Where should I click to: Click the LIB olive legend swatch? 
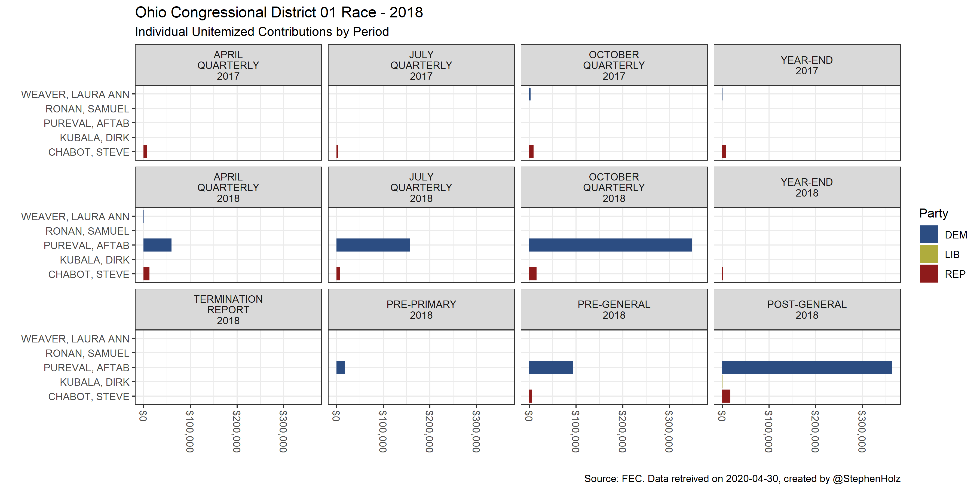point(928,254)
